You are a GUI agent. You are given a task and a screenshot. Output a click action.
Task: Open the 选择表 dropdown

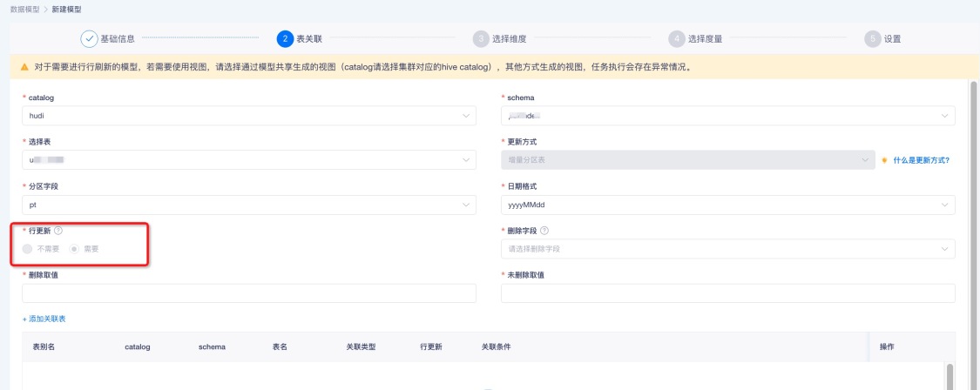249,160
